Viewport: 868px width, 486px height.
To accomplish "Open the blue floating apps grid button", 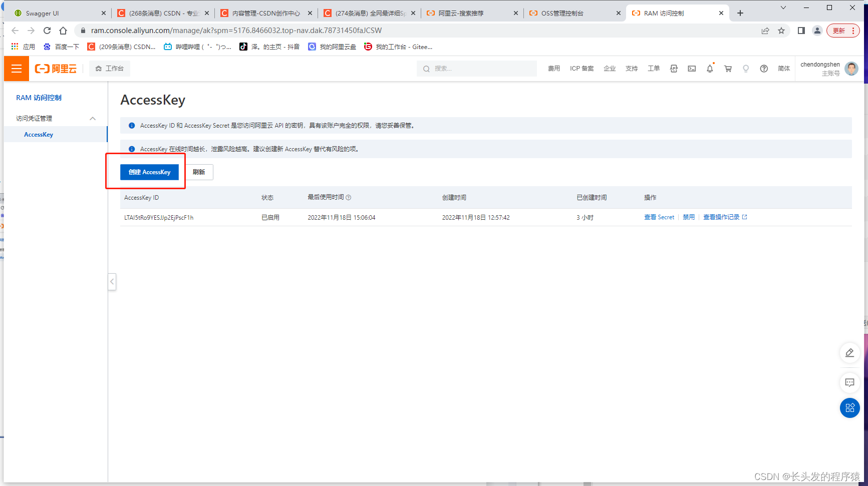I will [850, 408].
